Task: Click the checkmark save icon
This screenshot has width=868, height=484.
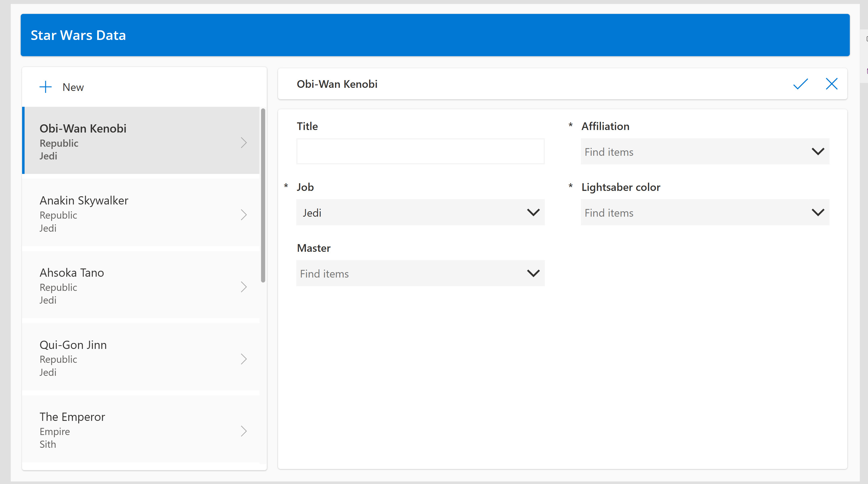Action: (800, 84)
